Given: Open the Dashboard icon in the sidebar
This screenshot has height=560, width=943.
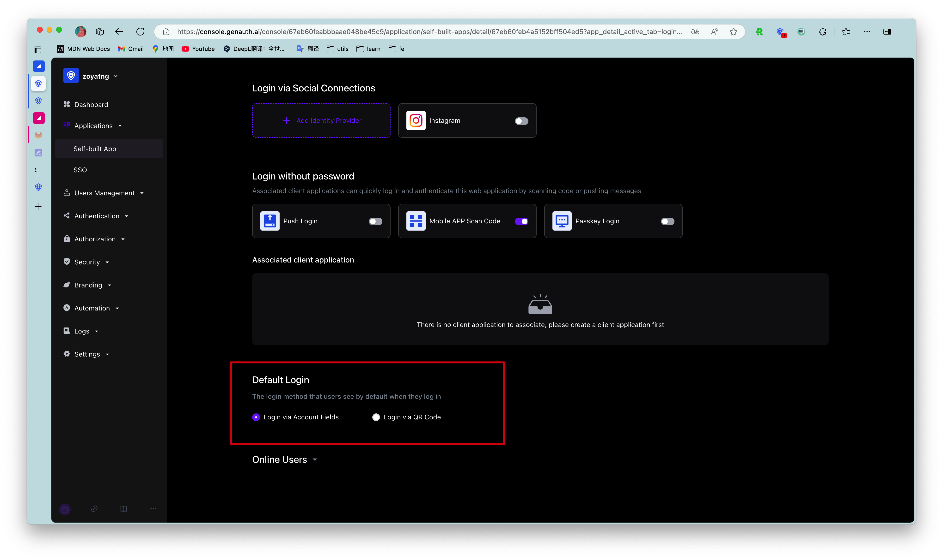Looking at the screenshot, I should (67, 105).
